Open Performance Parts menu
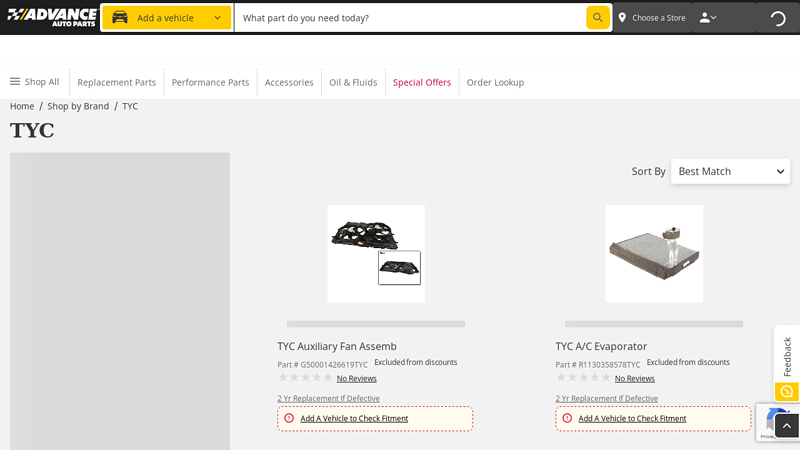 (x=210, y=82)
